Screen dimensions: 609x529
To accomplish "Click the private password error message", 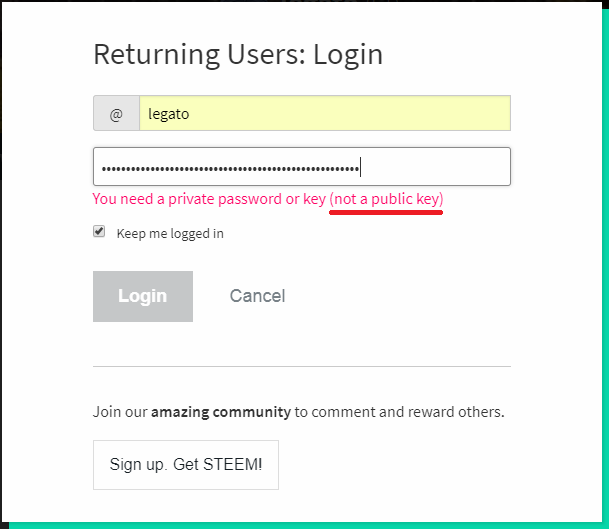I will click(209, 199).
